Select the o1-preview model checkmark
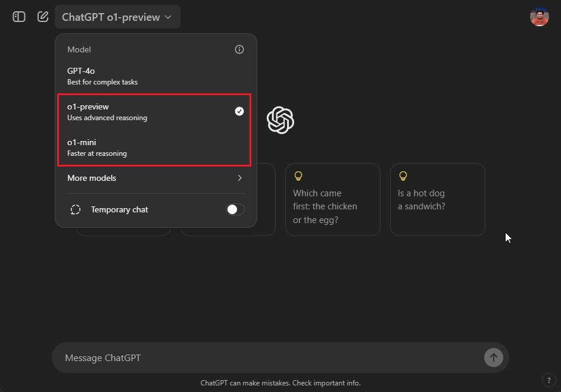 click(239, 111)
